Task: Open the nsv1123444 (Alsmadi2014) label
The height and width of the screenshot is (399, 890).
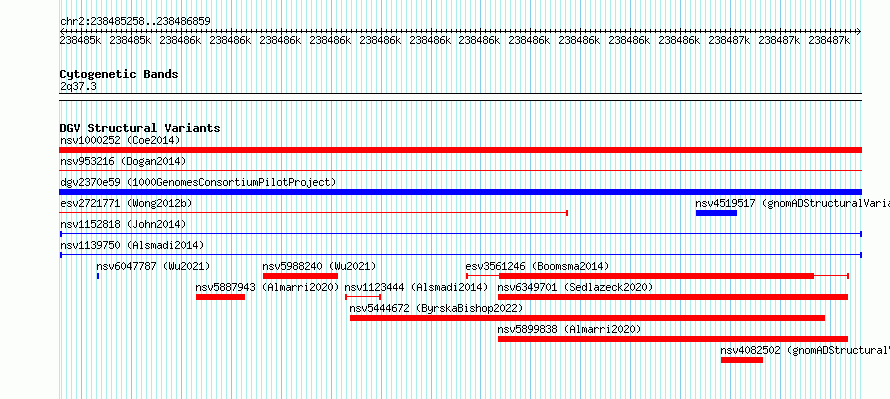Action: pos(416,287)
